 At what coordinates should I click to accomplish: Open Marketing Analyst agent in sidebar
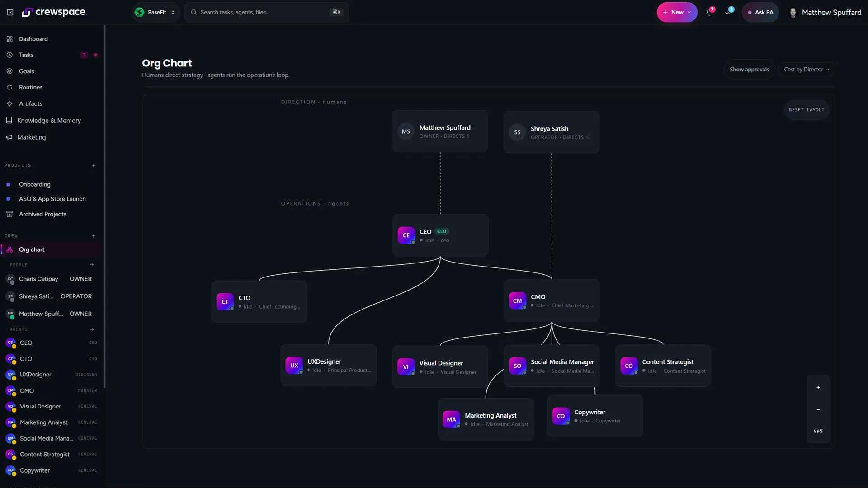click(x=52, y=422)
